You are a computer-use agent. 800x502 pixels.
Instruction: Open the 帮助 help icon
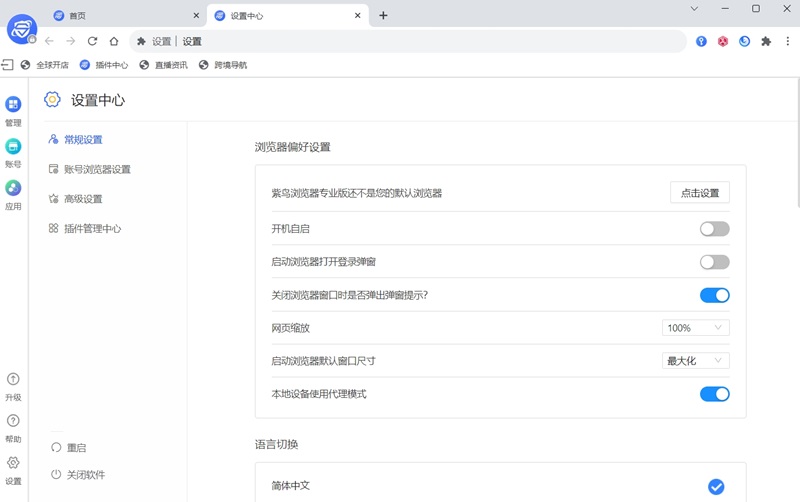tap(13, 421)
